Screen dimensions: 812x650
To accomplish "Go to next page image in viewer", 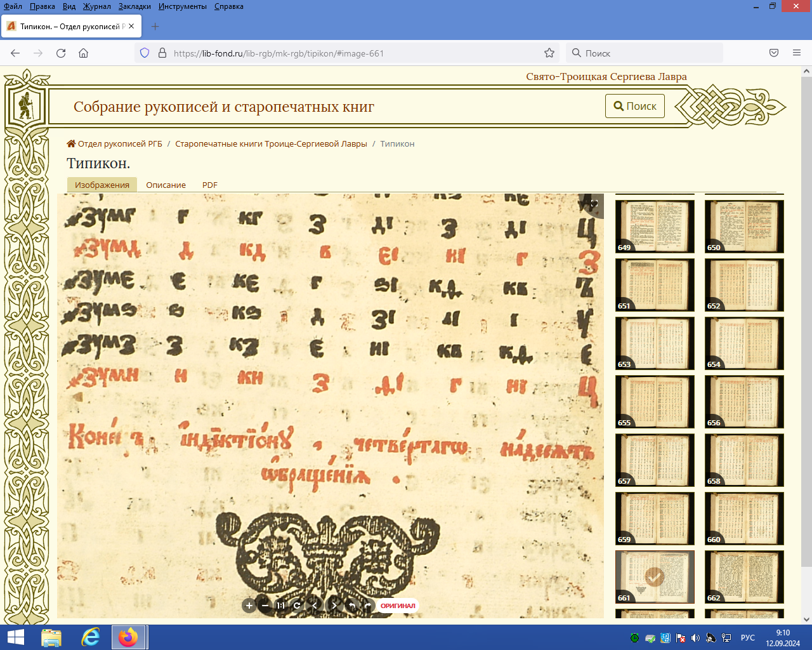I will pos(334,606).
